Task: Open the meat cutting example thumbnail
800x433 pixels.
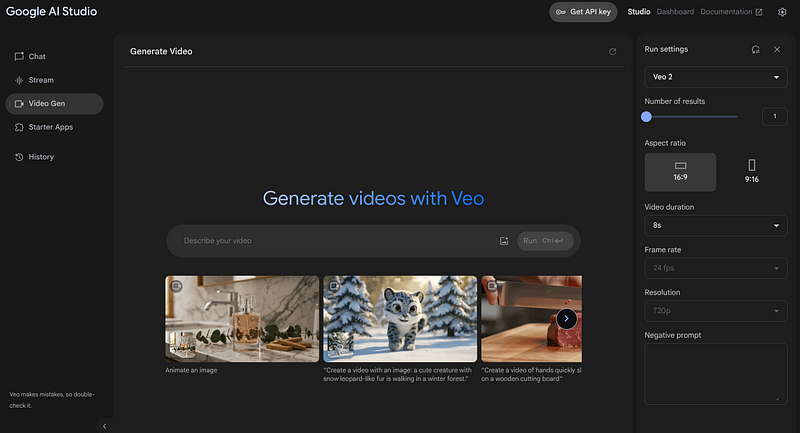Action: tap(531, 319)
